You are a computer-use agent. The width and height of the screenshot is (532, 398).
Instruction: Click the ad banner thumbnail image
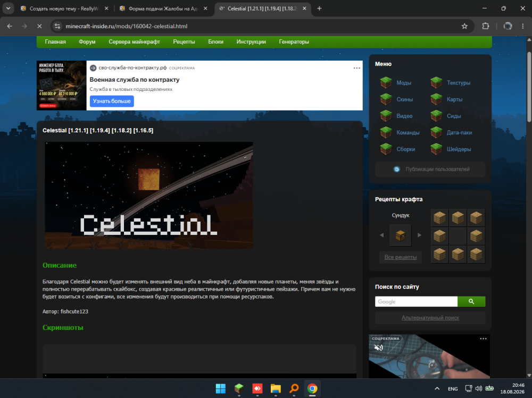point(61,86)
